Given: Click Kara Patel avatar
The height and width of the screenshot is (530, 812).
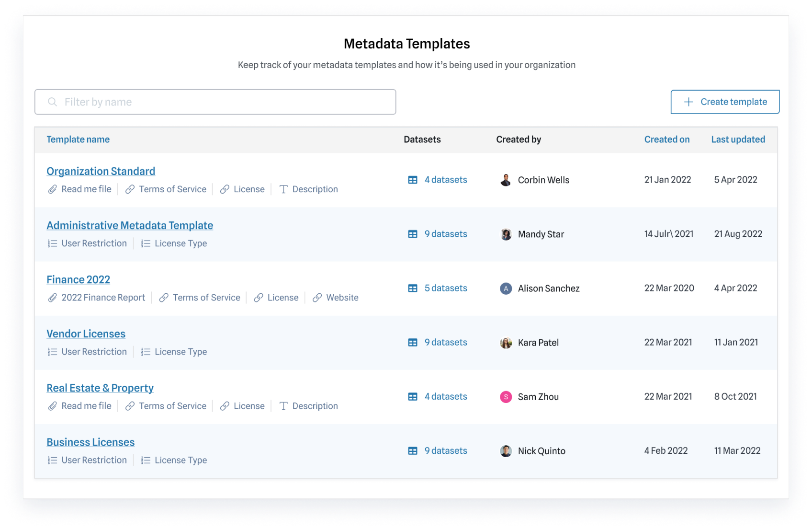Looking at the screenshot, I should point(506,343).
